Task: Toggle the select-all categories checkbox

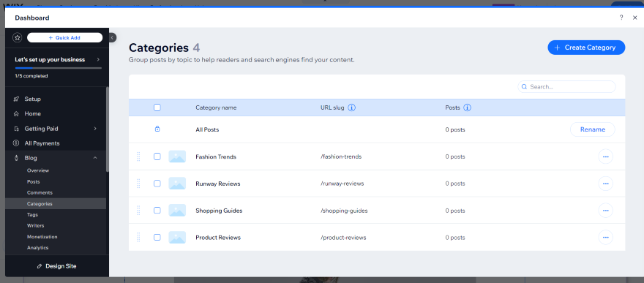Action: [x=157, y=107]
